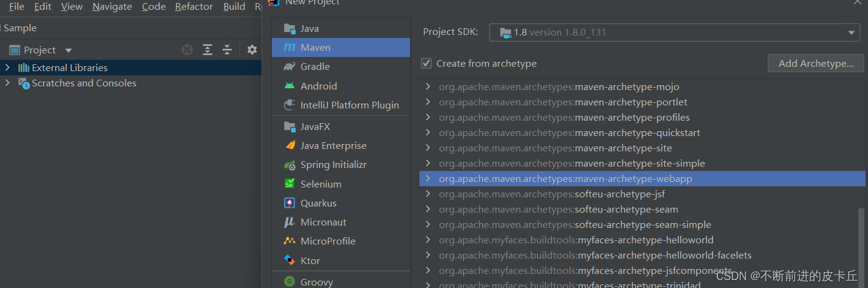Click the IntelliJ Platform Plugin icon
868x288 pixels.
290,105
